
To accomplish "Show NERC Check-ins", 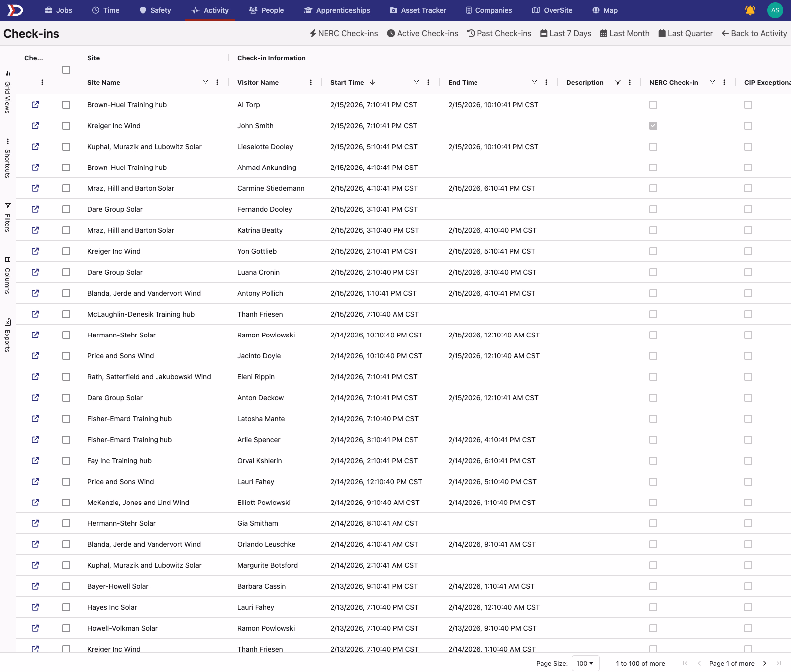I will [343, 33].
